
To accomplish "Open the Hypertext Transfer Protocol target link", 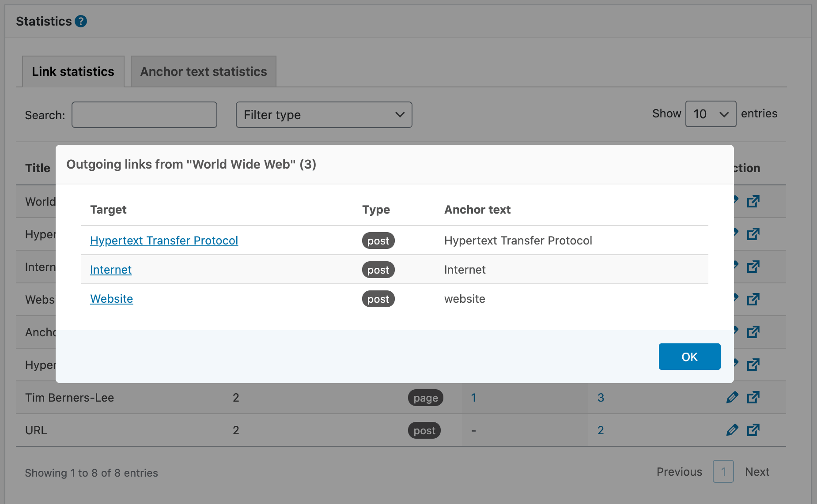I will click(164, 241).
